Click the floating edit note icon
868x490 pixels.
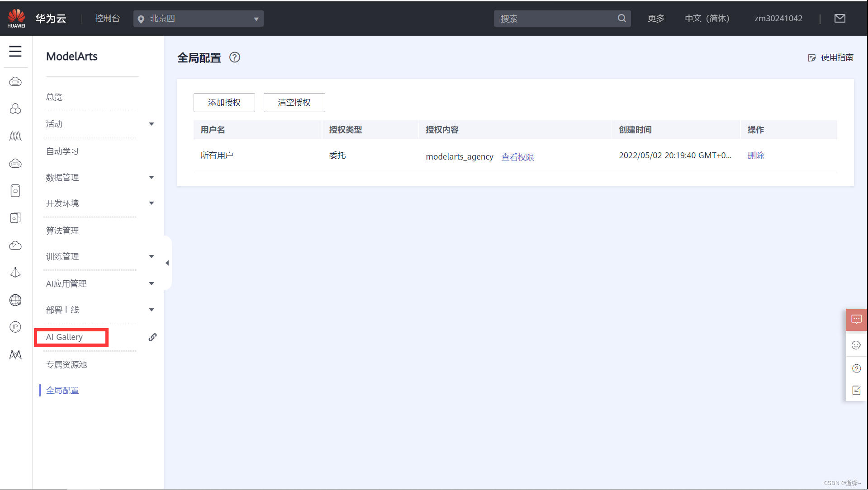pos(856,390)
